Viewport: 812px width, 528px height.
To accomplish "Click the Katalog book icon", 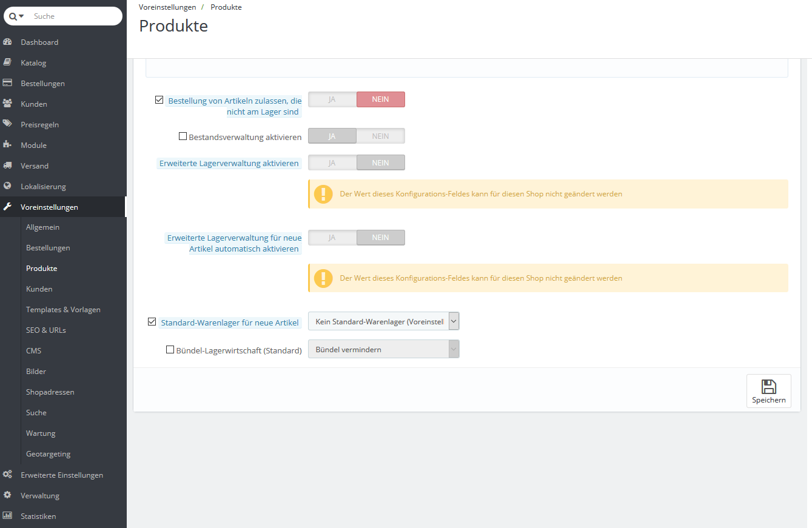I will 7,63.
